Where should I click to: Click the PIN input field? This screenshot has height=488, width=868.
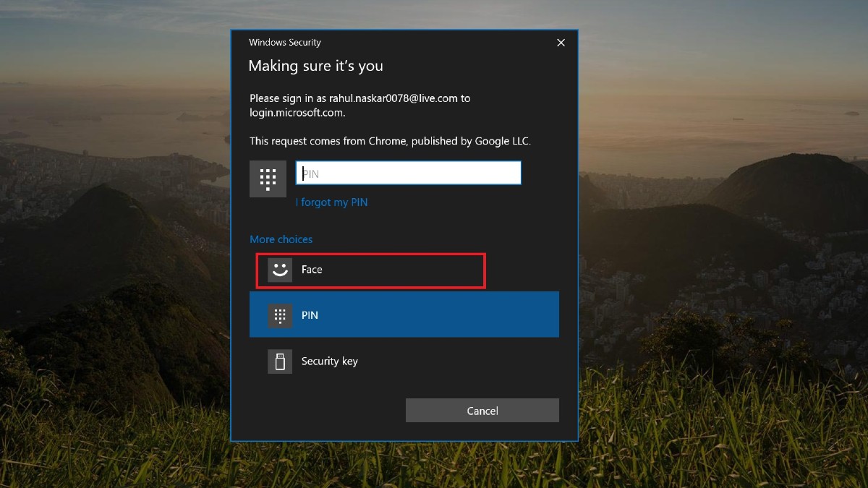click(x=408, y=173)
